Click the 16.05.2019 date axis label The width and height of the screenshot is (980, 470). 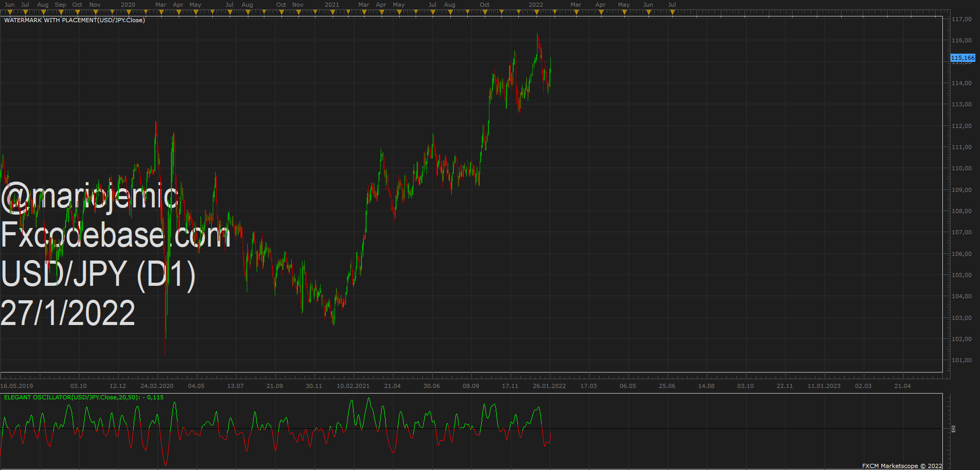tap(17, 386)
